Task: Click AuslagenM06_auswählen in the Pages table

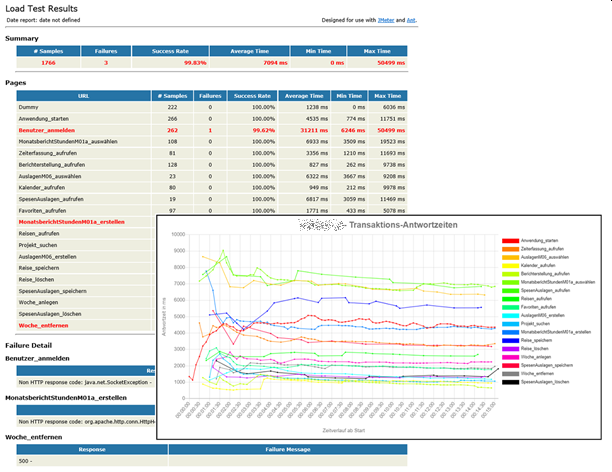Action: click(x=50, y=176)
